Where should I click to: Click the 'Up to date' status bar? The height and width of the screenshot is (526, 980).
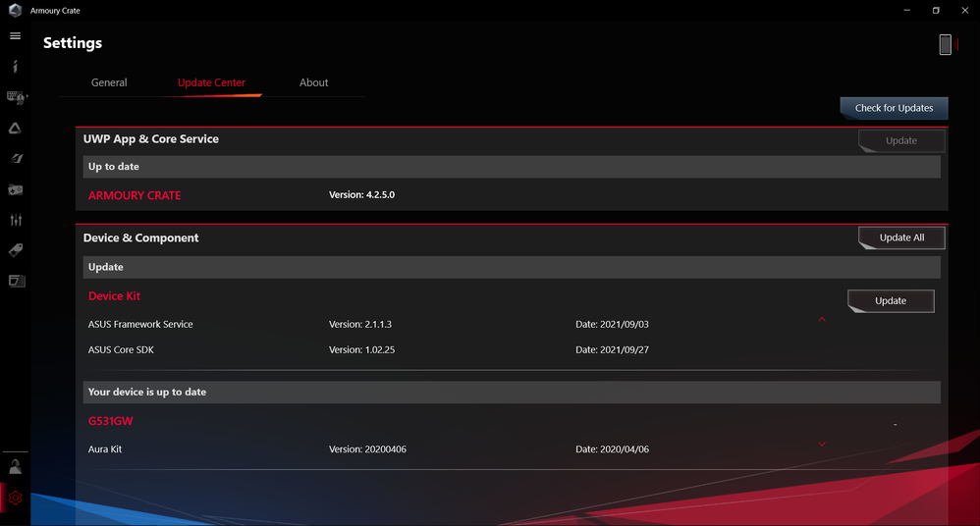coord(512,167)
